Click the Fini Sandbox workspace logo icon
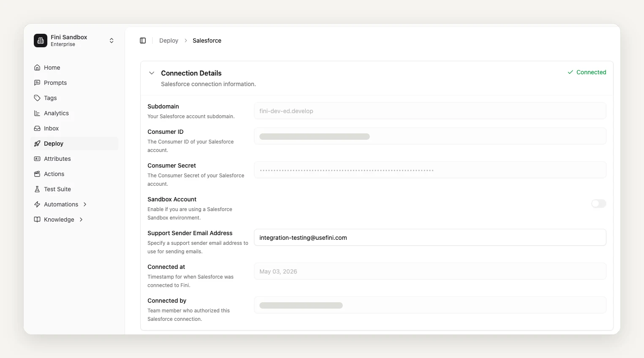The height and width of the screenshot is (358, 644). (41, 41)
